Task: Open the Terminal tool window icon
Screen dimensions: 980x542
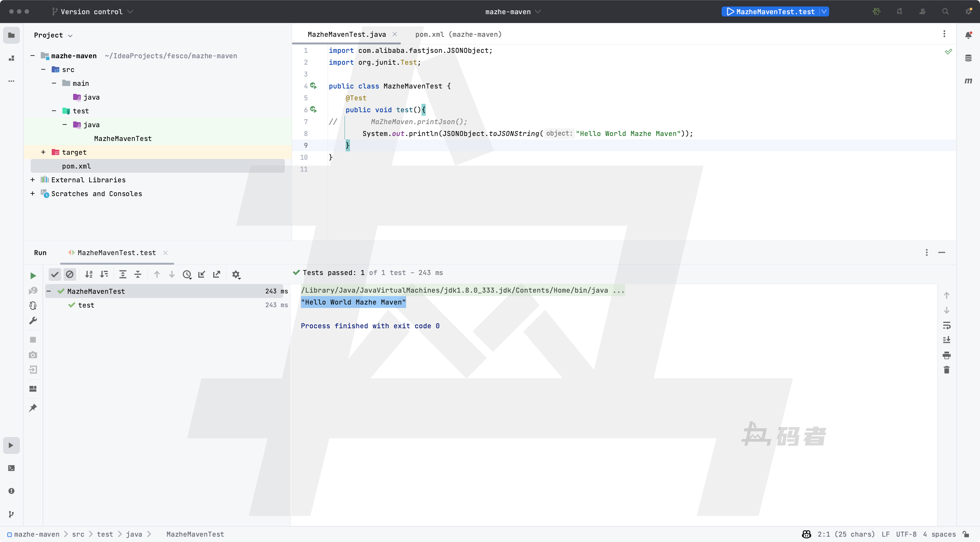Action: tap(11, 468)
